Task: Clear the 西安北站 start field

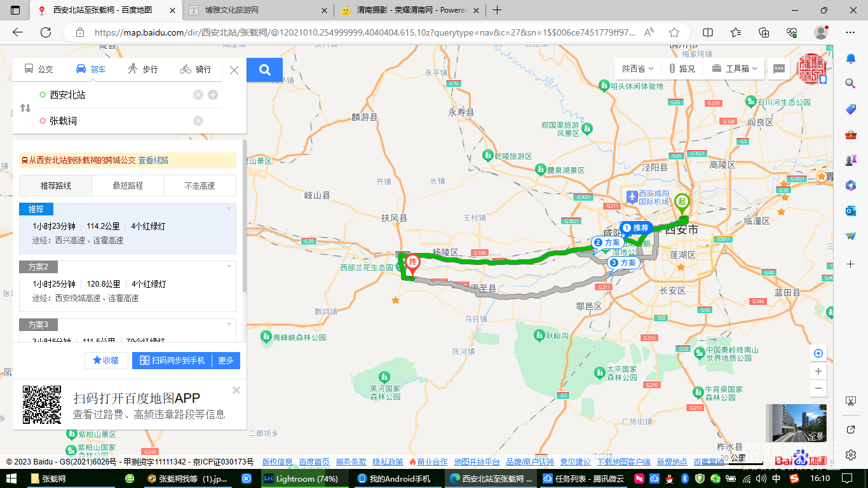Action: pos(198,95)
